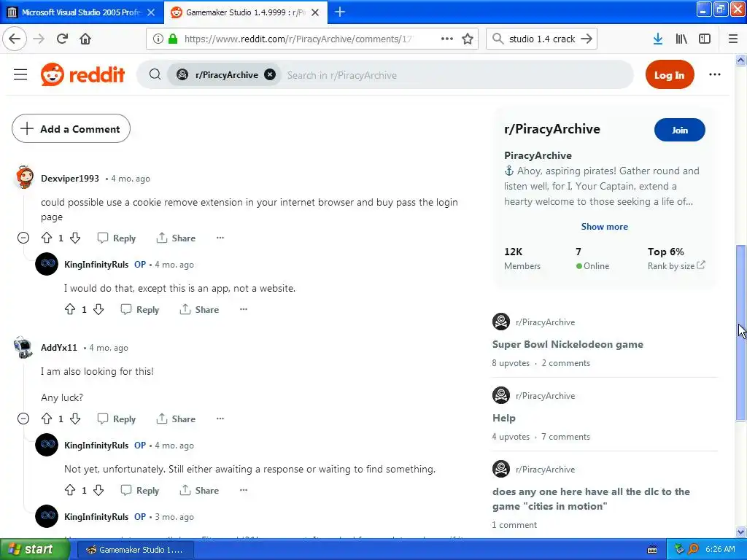This screenshot has width=747, height=560.
Task: Click Dexviper1993's avatar image
Action: click(24, 178)
